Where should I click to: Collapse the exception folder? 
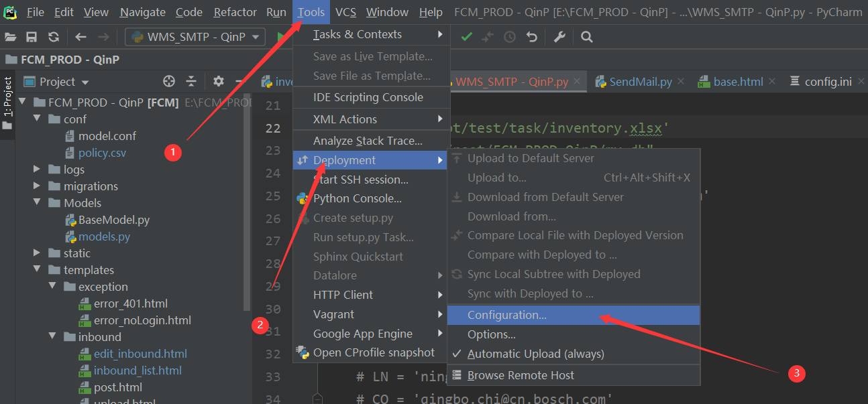(52, 287)
